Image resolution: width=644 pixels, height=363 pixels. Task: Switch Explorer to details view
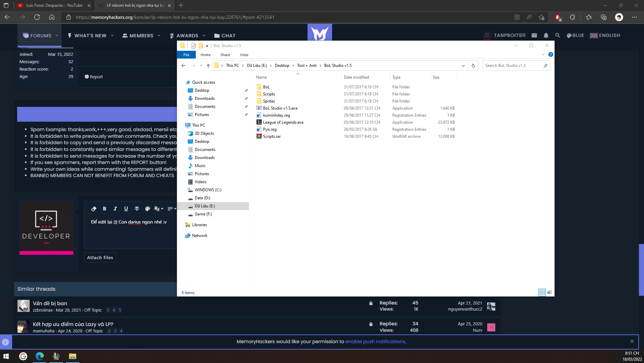(542, 292)
